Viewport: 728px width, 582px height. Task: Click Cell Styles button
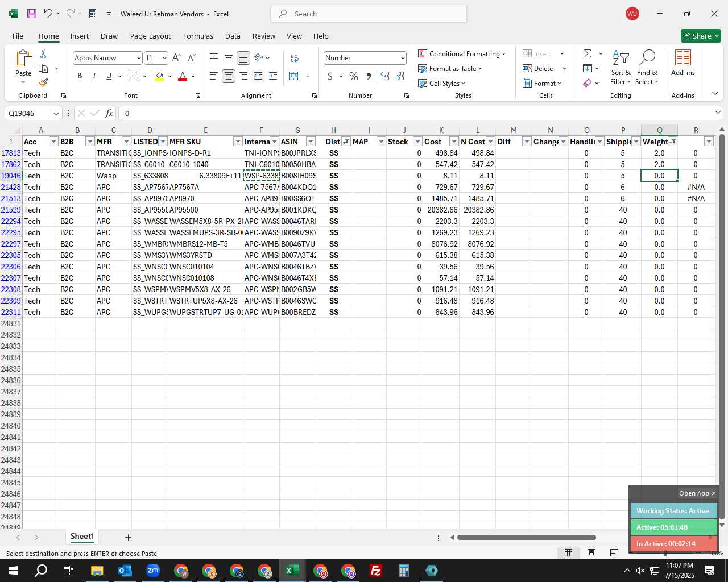pyautogui.click(x=442, y=83)
